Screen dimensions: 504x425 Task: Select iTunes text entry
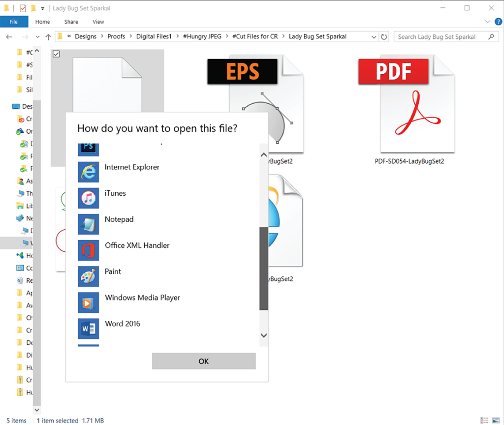tap(115, 193)
